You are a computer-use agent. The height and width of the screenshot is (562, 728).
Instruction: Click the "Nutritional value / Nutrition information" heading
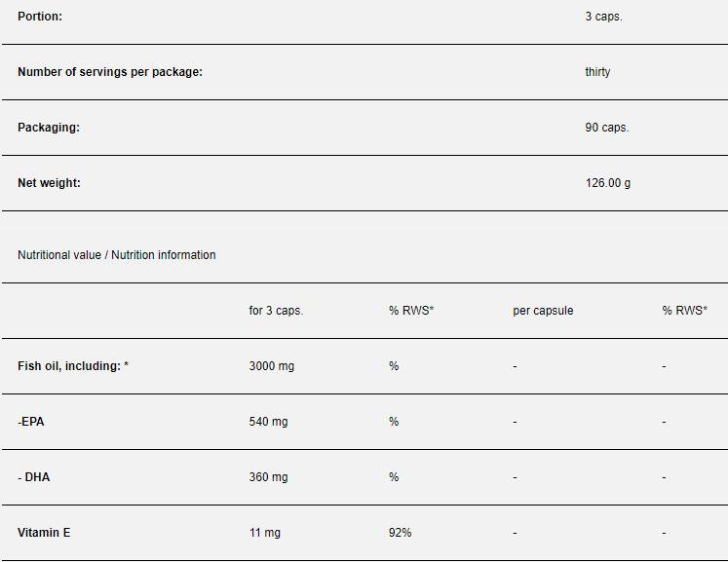pyautogui.click(x=117, y=255)
